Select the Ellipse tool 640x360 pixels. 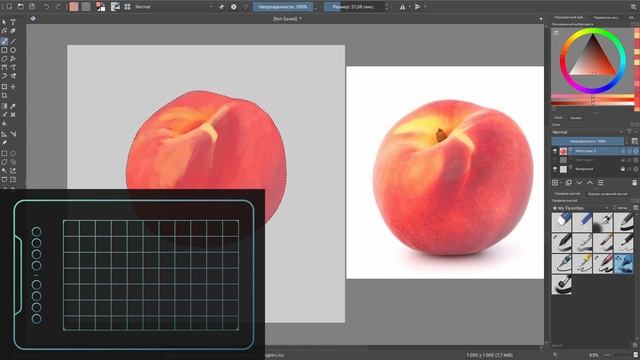tap(13, 50)
